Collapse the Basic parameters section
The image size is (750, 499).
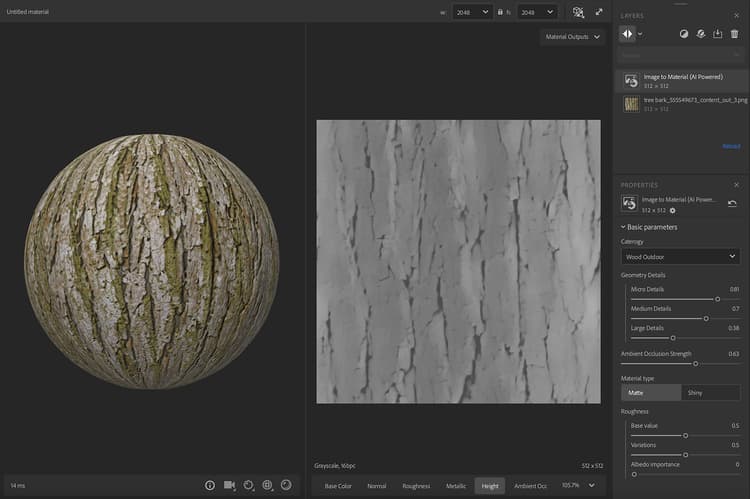pyautogui.click(x=623, y=227)
